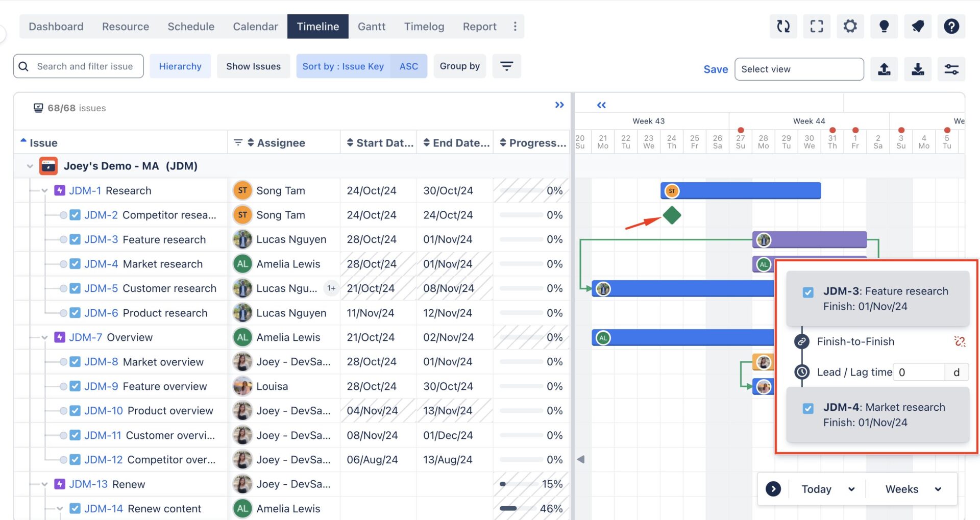The width and height of the screenshot is (980, 520).
Task: Open notifications via the bell icon
Action: pyautogui.click(x=918, y=26)
